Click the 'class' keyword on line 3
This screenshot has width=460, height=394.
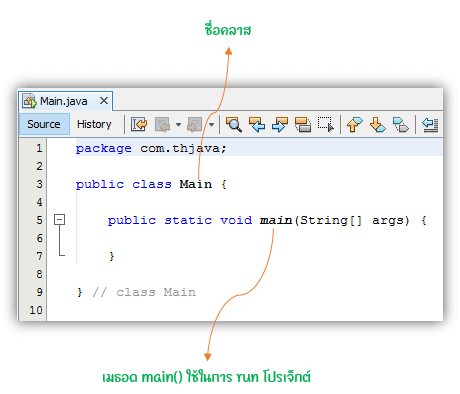152,184
